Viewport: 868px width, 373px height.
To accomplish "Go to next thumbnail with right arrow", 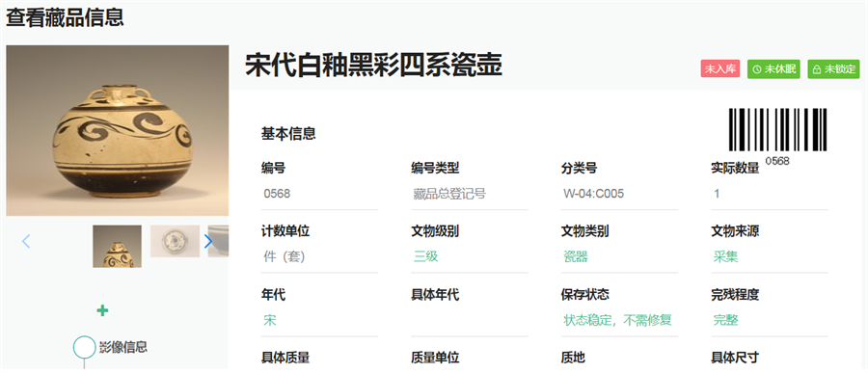I will tap(208, 241).
